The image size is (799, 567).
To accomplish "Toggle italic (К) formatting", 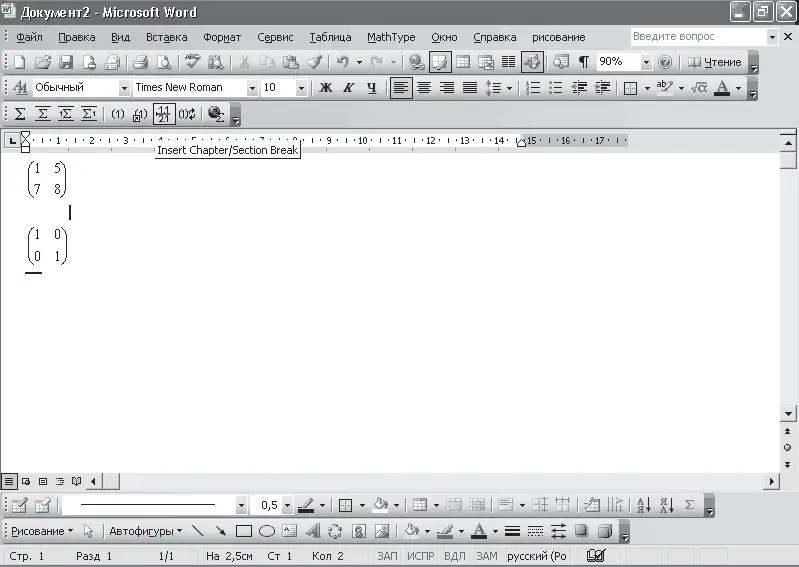I will click(349, 88).
